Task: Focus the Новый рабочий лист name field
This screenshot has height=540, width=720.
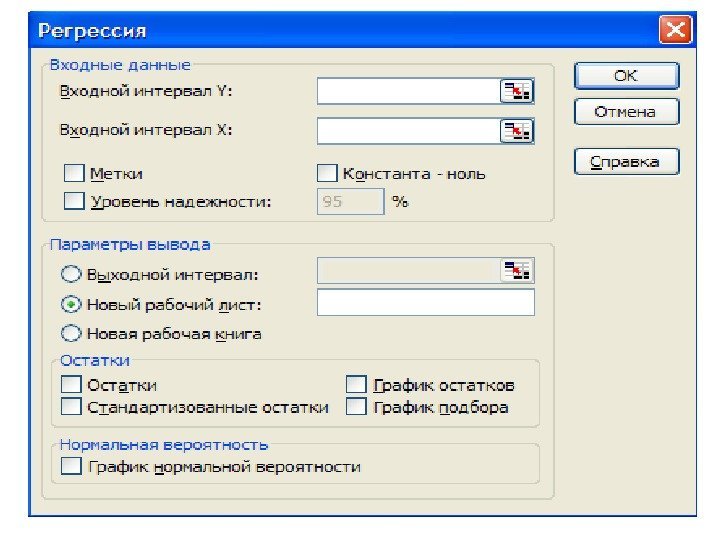Action: (x=425, y=303)
